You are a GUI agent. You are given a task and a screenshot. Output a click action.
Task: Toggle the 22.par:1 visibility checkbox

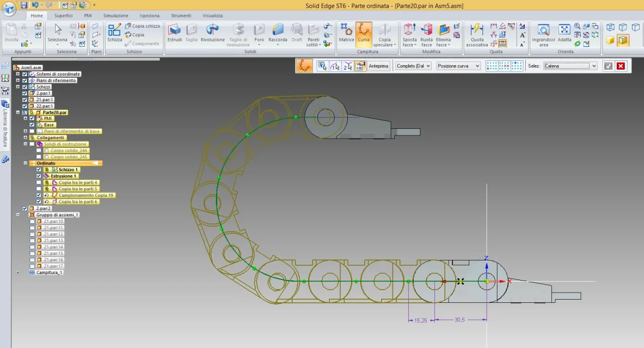click(x=24, y=106)
